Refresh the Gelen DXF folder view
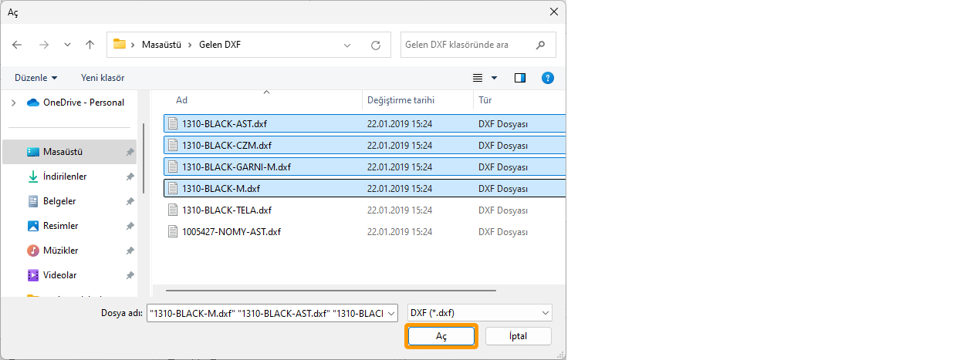Screen dimensions: 980x360 pos(376,45)
